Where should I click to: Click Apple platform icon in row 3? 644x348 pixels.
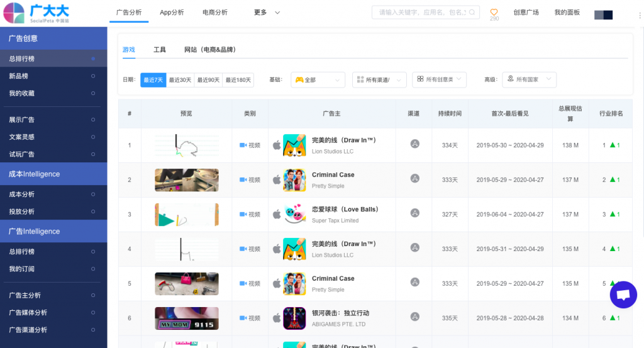277,214
